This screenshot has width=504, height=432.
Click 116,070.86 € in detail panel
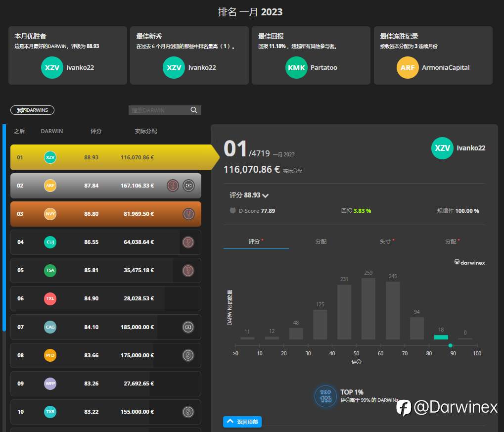(252, 169)
